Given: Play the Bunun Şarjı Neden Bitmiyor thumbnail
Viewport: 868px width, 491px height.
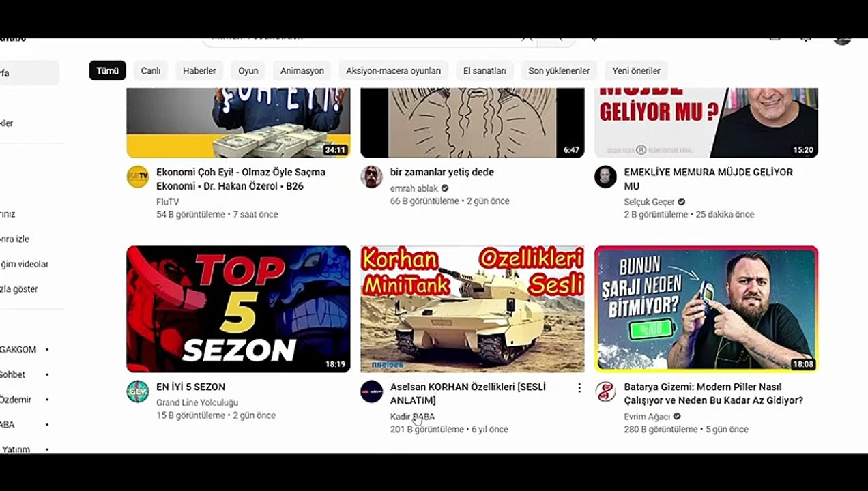Looking at the screenshot, I should coord(706,309).
